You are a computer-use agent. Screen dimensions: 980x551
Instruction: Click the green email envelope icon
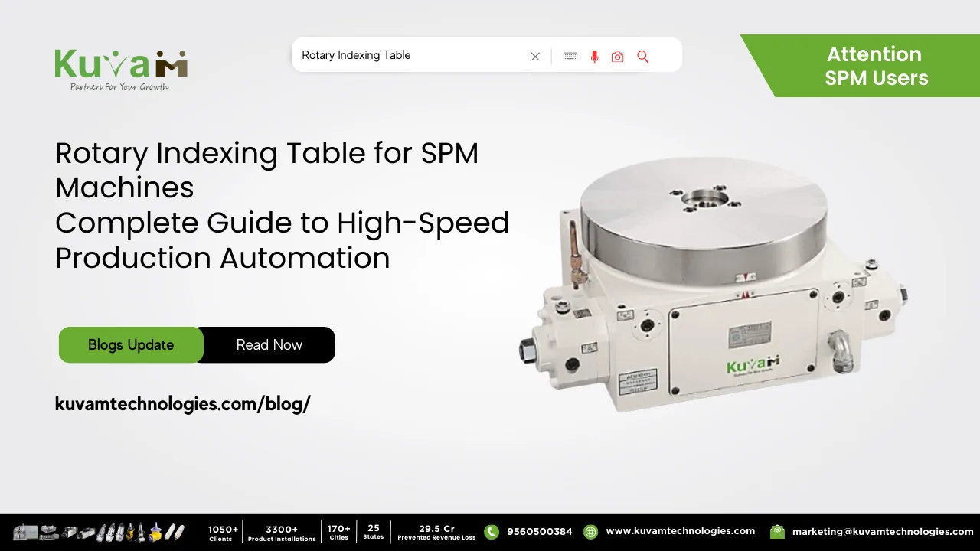[777, 531]
